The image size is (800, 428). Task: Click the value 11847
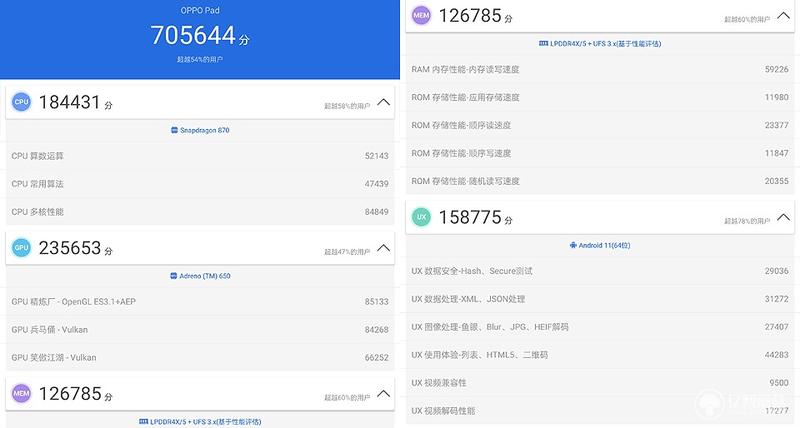(777, 154)
